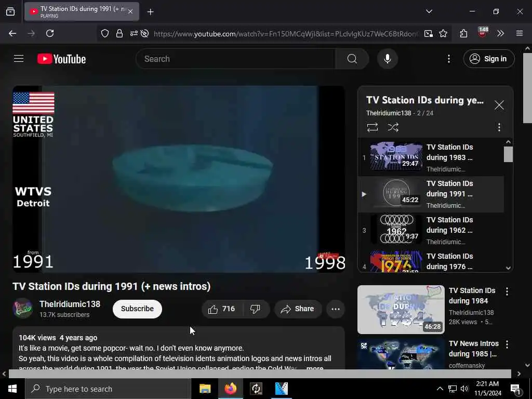Screen dimensions: 532x399
Task: Open File Explorer from taskbar
Action: point(205,389)
